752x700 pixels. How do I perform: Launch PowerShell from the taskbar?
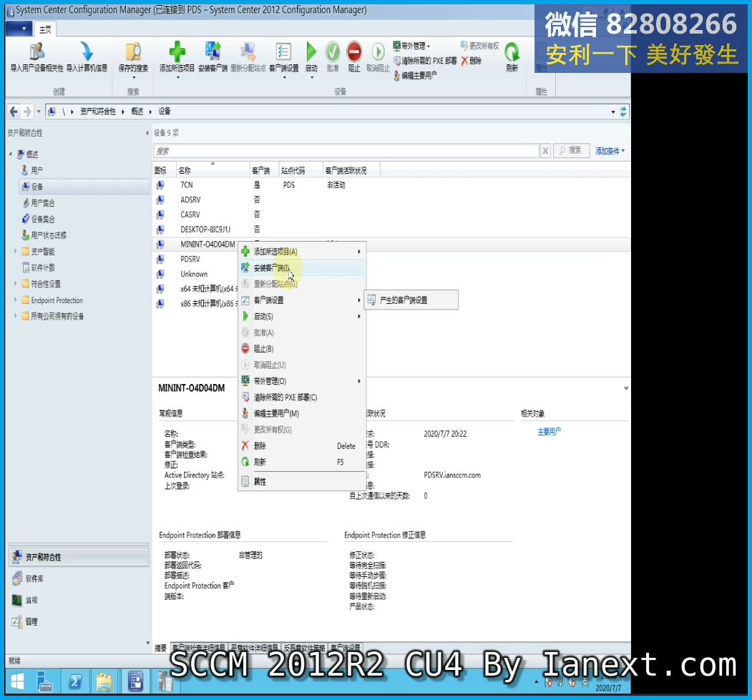pos(75,681)
